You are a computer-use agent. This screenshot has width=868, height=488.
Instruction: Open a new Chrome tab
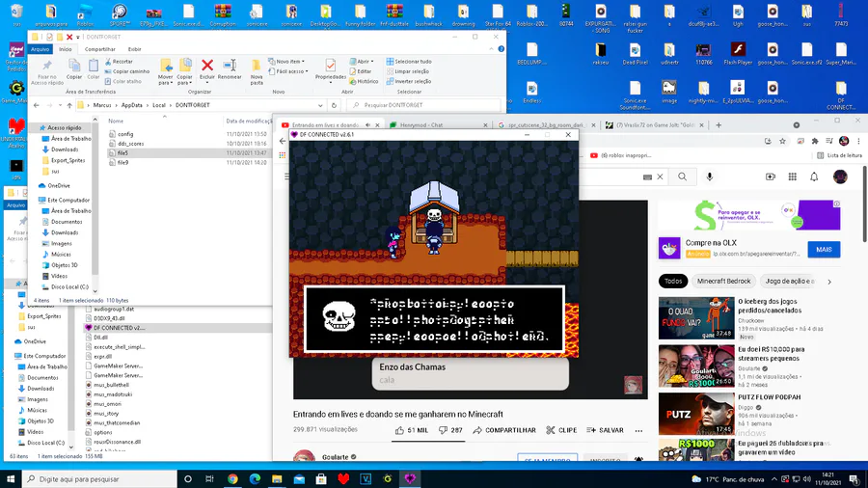[x=719, y=125]
